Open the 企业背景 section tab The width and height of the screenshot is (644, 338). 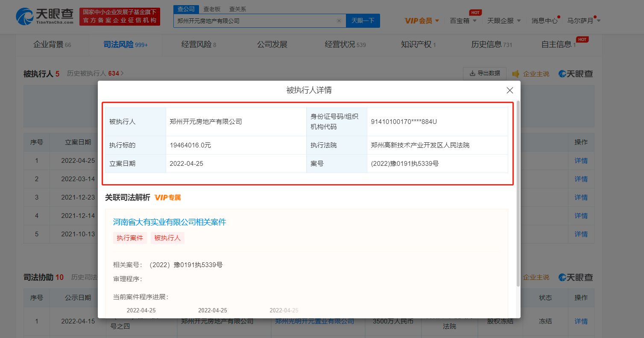coord(52,44)
